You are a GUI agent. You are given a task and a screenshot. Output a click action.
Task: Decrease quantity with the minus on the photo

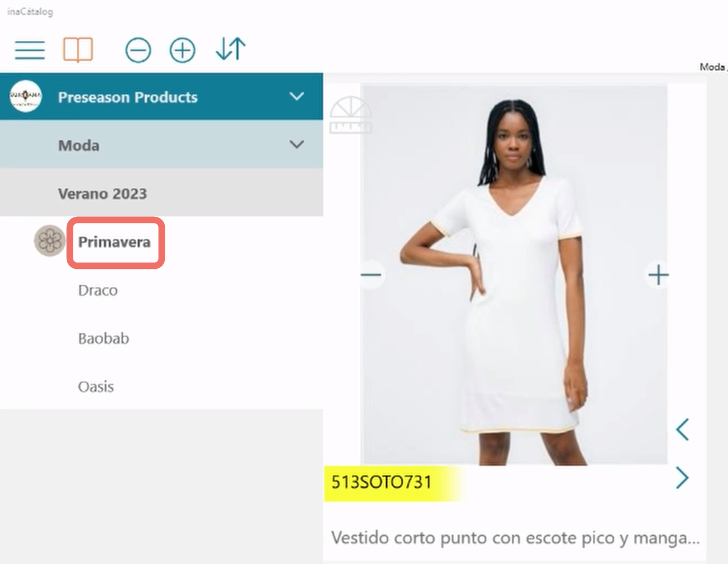tap(371, 274)
